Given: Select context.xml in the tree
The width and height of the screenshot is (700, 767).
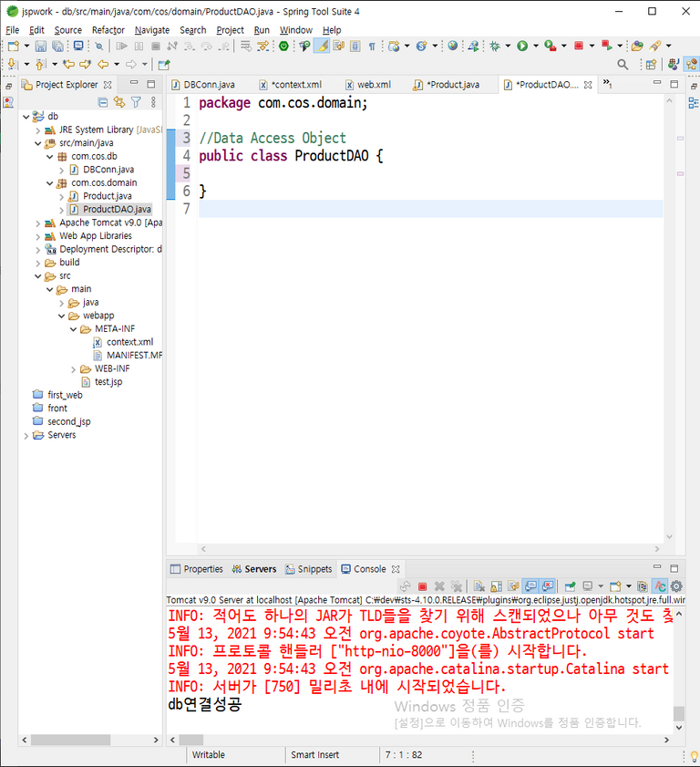Looking at the screenshot, I should point(129,342).
